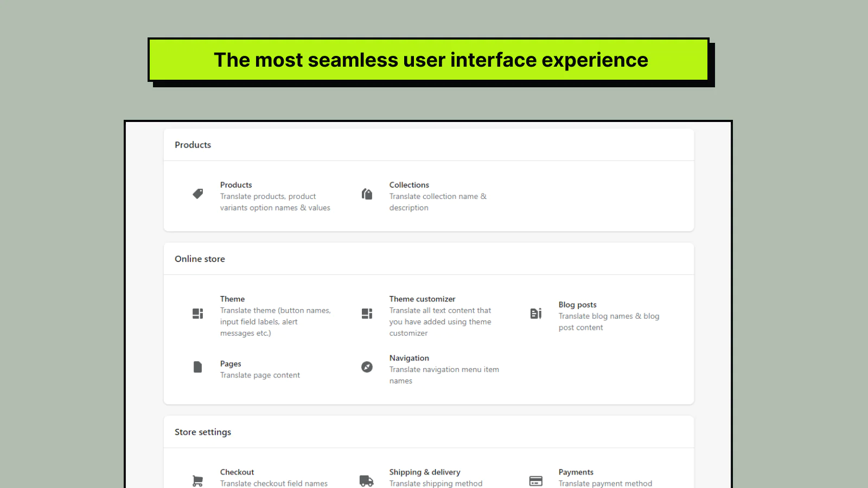Click the Products price tag icon
The width and height of the screenshot is (868, 488).
tap(198, 194)
